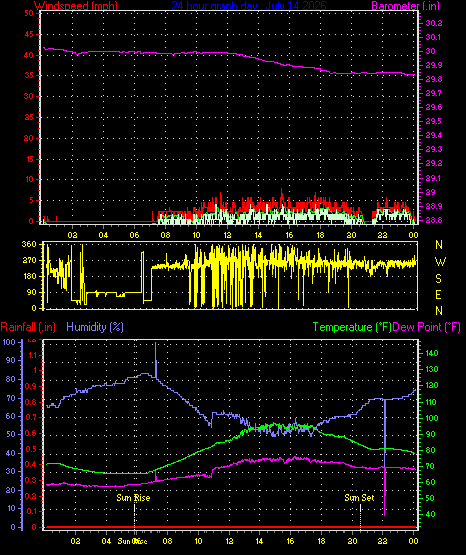The width and height of the screenshot is (466, 555).
Task: Click the 180 label on the wind direction axis
Action: [x=29, y=276]
